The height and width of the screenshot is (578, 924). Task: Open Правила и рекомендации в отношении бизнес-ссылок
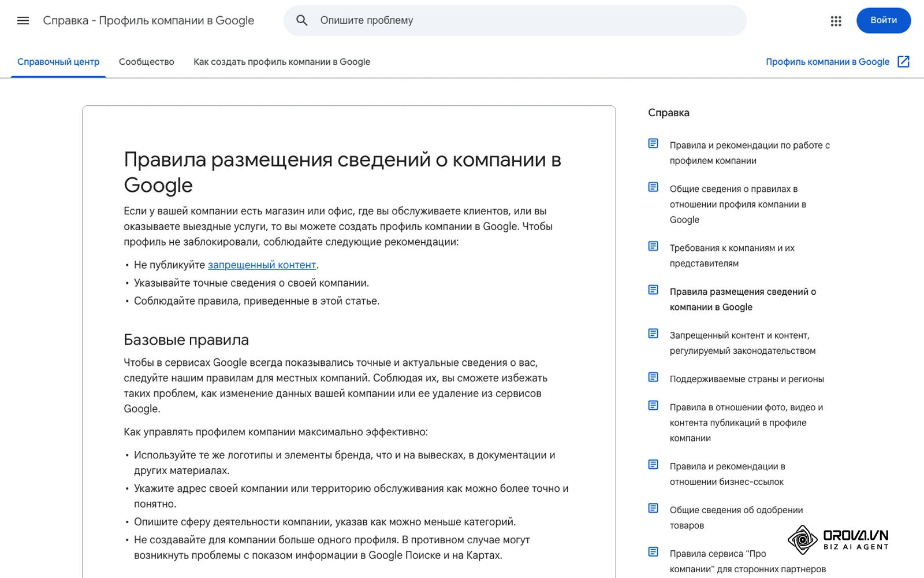[728, 474]
